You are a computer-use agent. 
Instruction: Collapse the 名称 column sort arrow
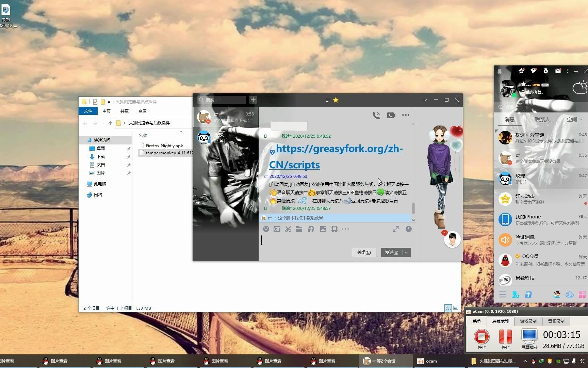click(x=181, y=132)
